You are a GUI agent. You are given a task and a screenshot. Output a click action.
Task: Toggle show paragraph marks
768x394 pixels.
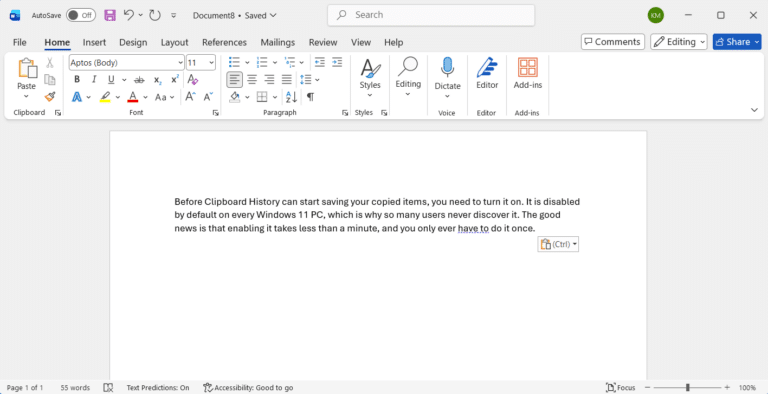(310, 97)
